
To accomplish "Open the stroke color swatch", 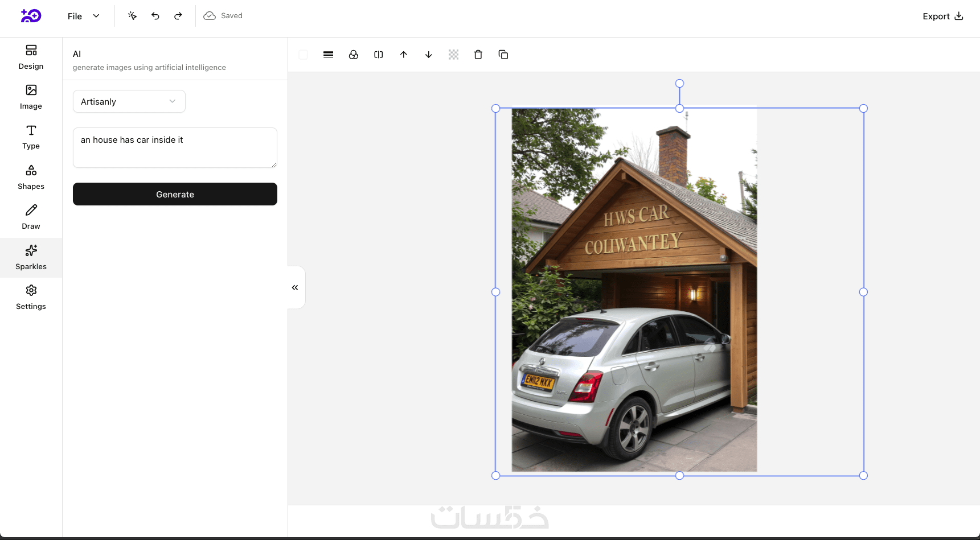I will coord(304,55).
